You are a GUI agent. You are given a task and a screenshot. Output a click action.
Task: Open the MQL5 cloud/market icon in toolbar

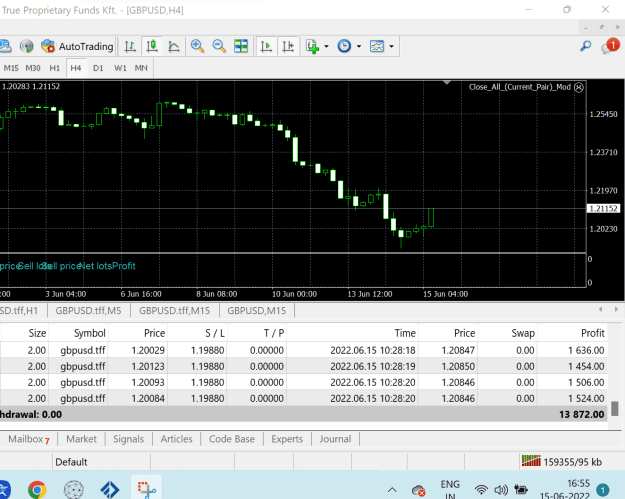click(x=5, y=46)
